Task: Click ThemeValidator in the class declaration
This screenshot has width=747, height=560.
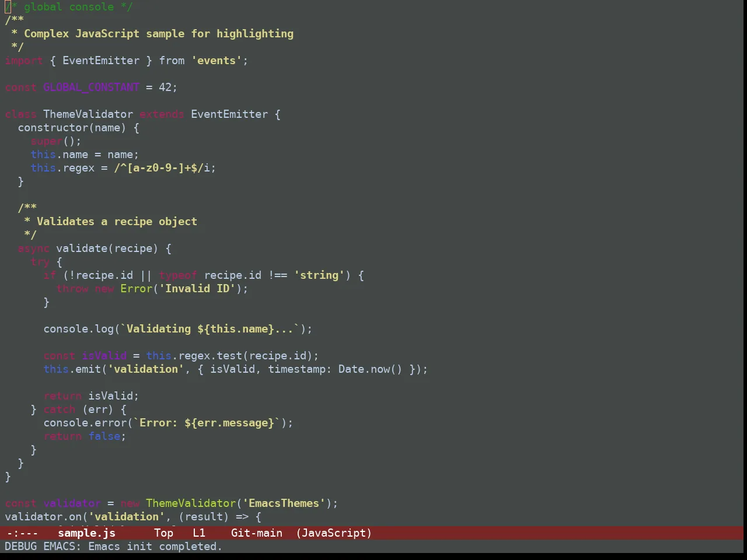Action: pos(88,114)
